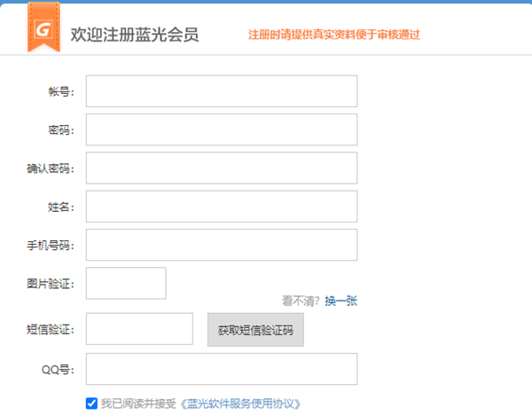Click the 看不清? text

[301, 301]
